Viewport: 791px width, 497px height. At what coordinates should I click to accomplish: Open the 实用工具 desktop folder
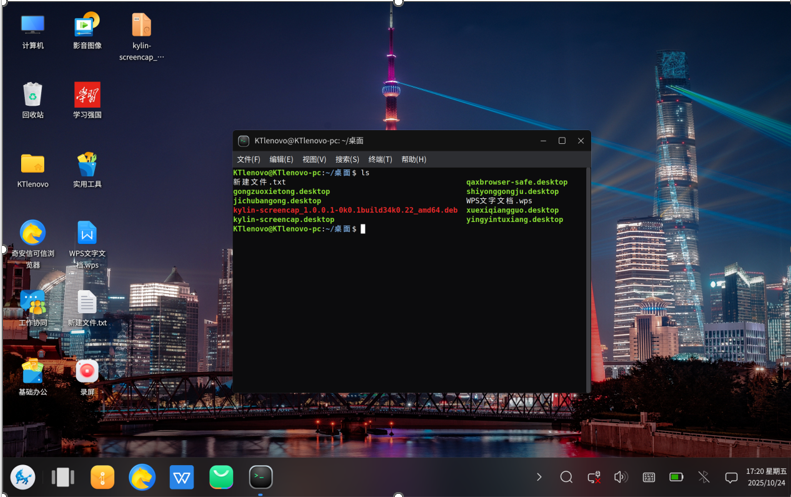pyautogui.click(x=87, y=168)
